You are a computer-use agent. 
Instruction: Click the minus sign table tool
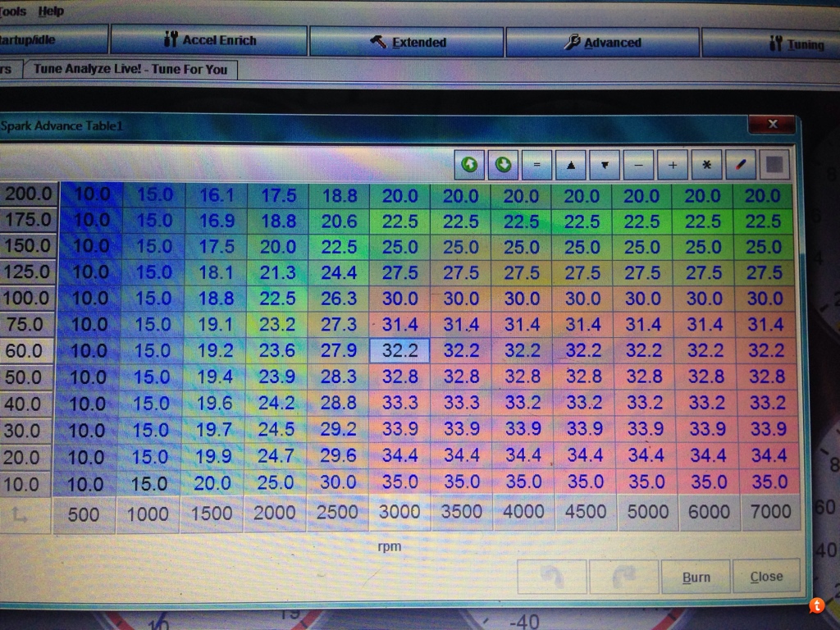pyautogui.click(x=638, y=165)
